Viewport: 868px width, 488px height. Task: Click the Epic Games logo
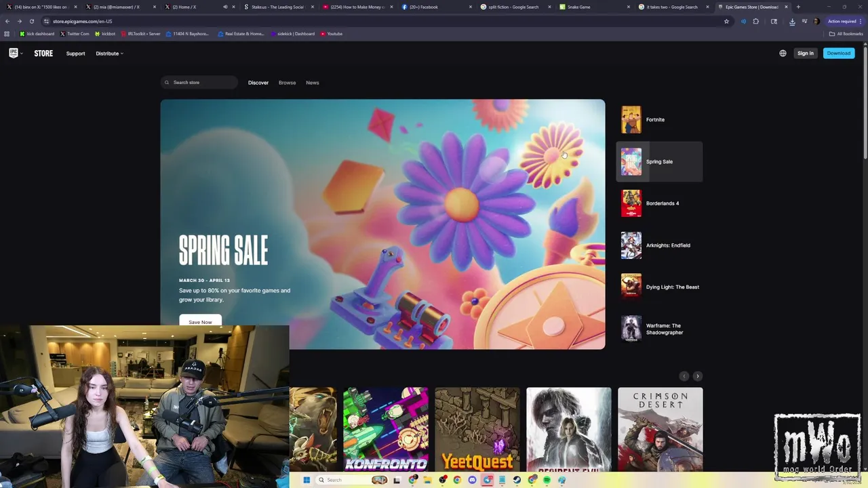click(13, 53)
